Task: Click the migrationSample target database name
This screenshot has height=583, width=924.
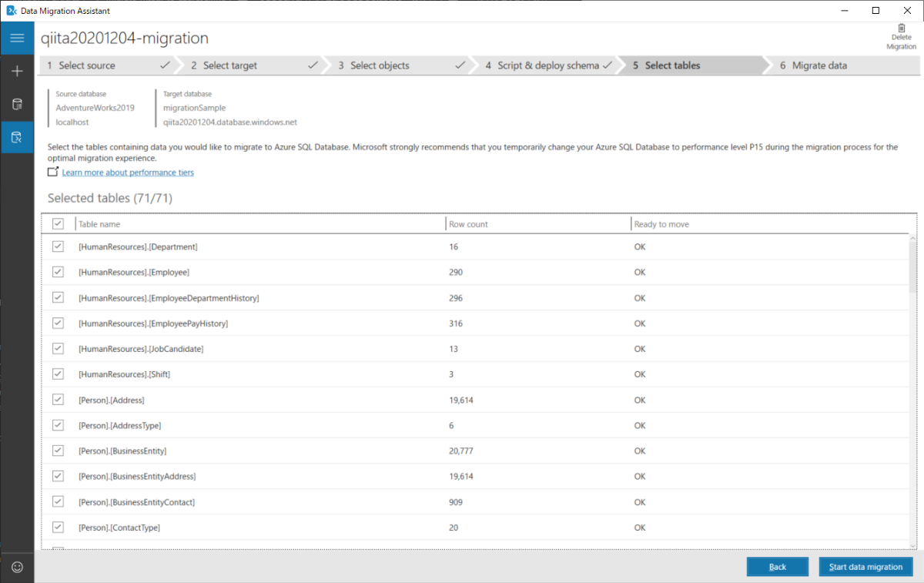Action: [195, 108]
